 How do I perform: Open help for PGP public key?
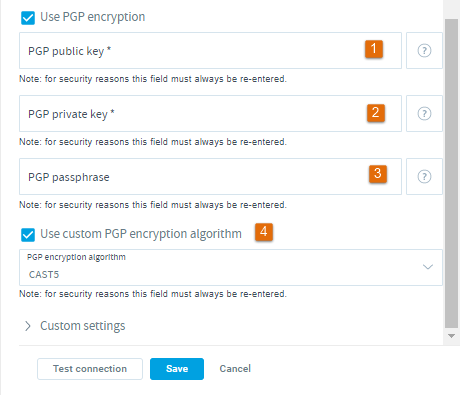424,51
